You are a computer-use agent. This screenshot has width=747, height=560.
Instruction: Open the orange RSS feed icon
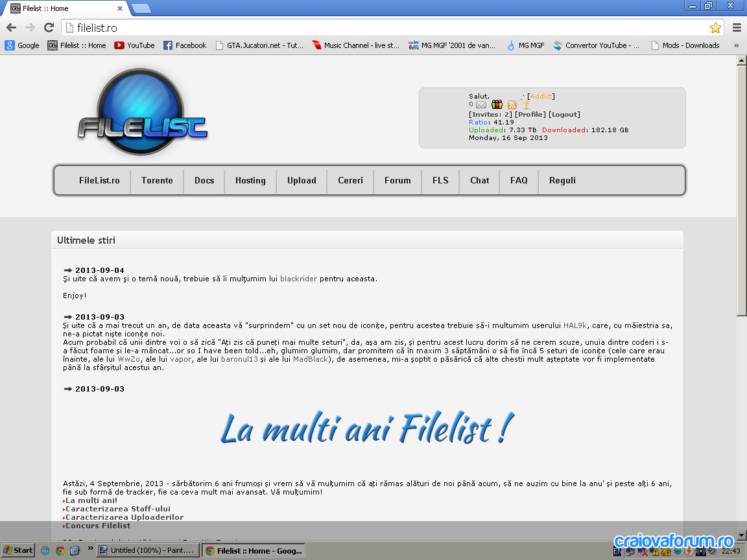pyautogui.click(x=512, y=105)
